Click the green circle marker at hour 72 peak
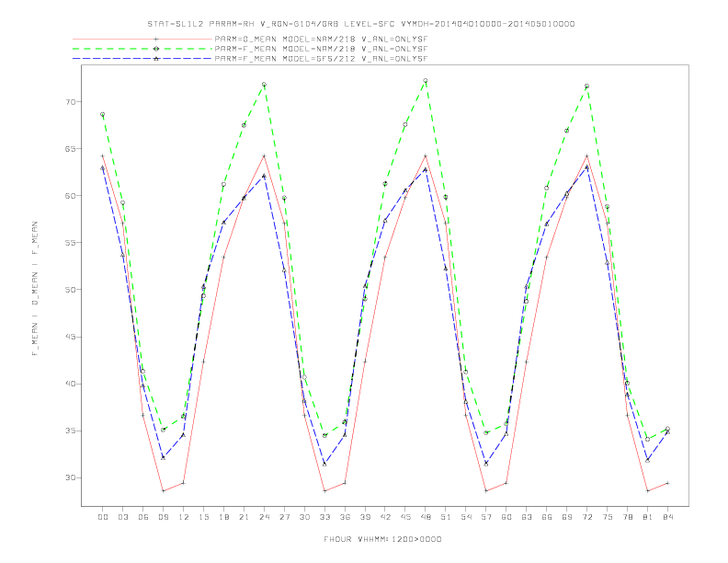The height and width of the screenshot is (563, 728). pyautogui.click(x=586, y=86)
